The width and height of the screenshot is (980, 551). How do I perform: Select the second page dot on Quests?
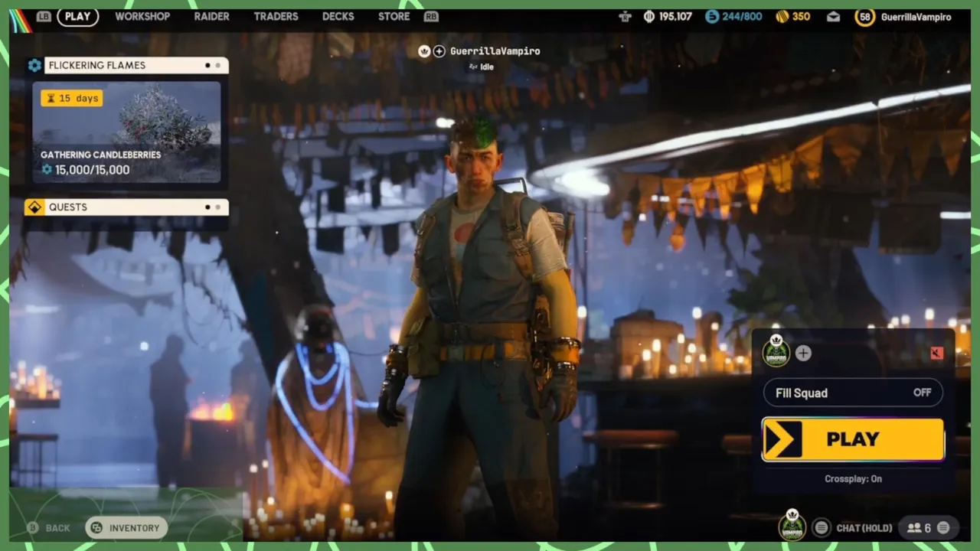218,207
